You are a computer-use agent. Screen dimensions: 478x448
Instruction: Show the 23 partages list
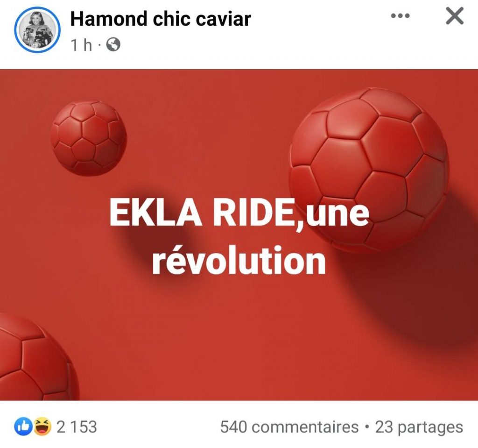pos(419,427)
